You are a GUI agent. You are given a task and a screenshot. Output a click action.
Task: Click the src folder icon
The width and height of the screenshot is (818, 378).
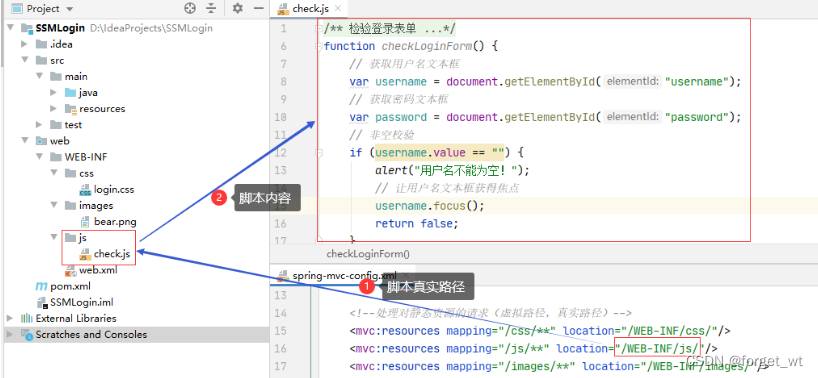[x=41, y=60]
